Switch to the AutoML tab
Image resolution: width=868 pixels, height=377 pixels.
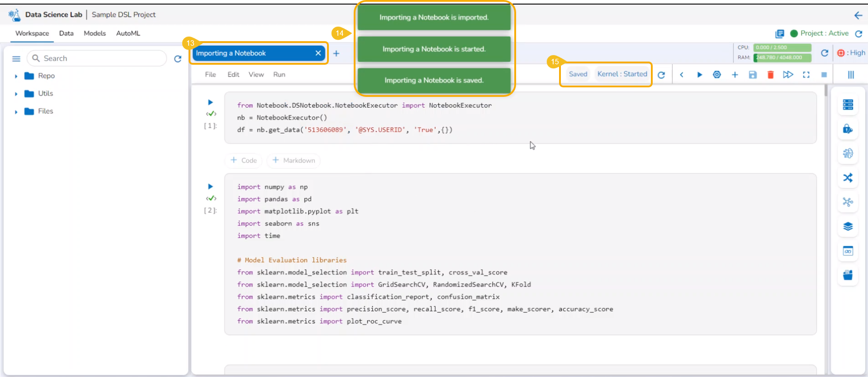[128, 33]
